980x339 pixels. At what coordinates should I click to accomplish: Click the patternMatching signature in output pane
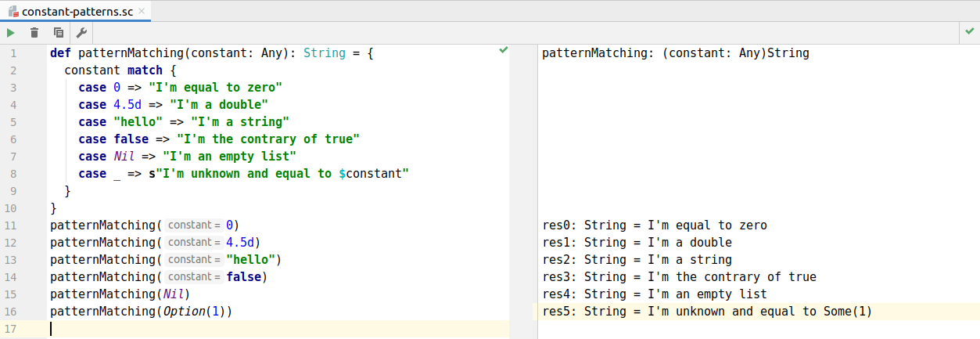[675, 53]
